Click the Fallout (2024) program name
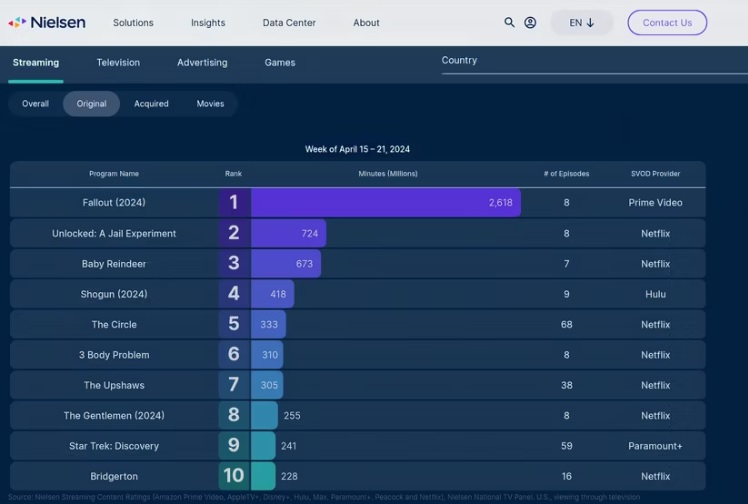This screenshot has height=504, width=748. coord(114,203)
